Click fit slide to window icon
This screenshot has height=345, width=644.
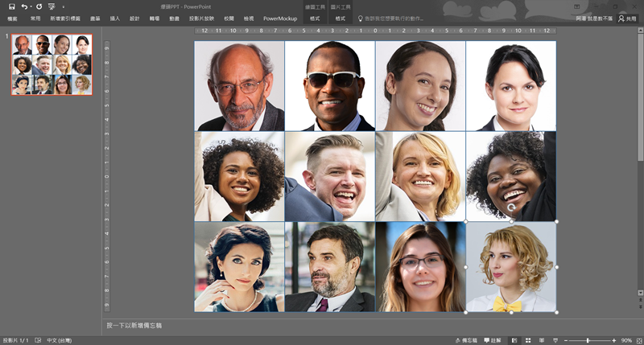[x=638, y=340]
